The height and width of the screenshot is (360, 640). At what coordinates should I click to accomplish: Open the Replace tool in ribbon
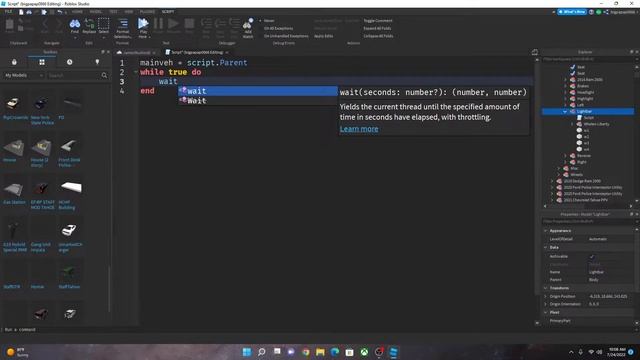(x=89, y=26)
